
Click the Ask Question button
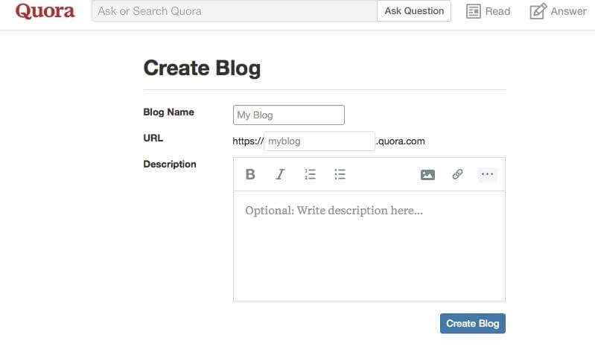[414, 11]
